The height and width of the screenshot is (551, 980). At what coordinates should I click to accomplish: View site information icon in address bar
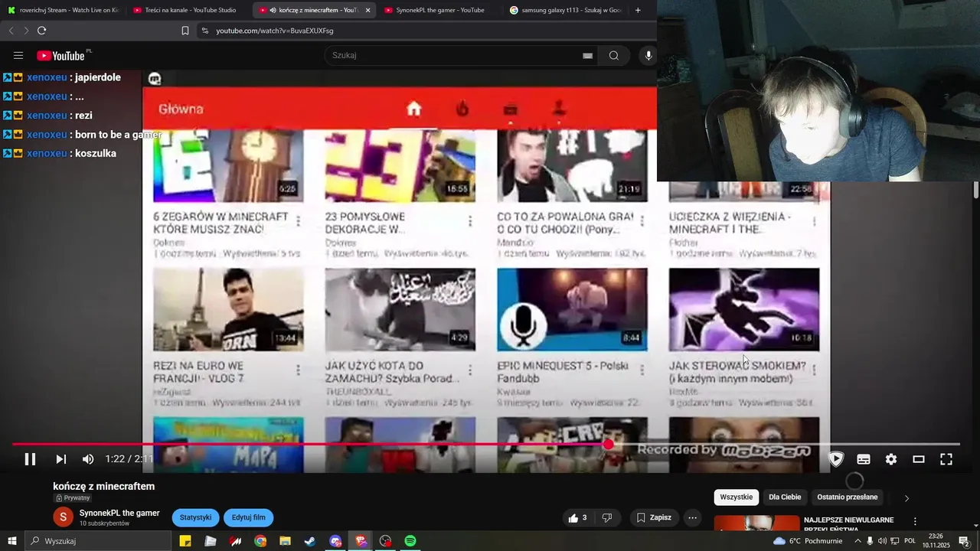point(204,31)
